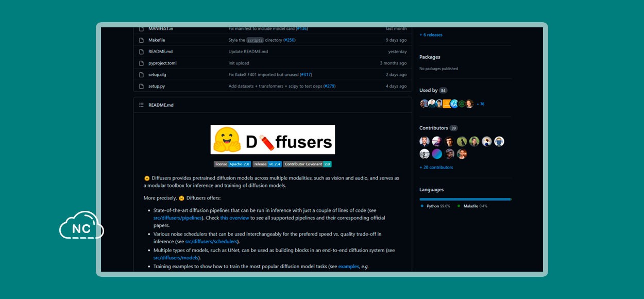Click the "39" contributors counter badge
Viewport: 644px width, 299px height.
[x=453, y=128]
